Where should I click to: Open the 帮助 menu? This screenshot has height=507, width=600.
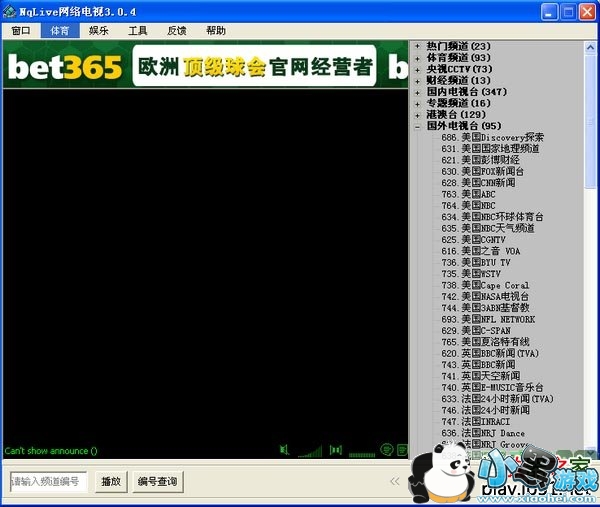click(216, 31)
